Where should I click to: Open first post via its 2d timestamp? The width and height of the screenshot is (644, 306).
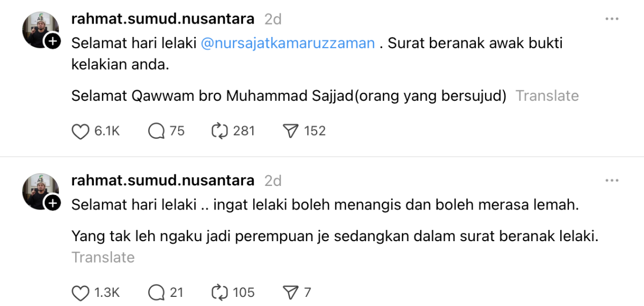click(273, 19)
